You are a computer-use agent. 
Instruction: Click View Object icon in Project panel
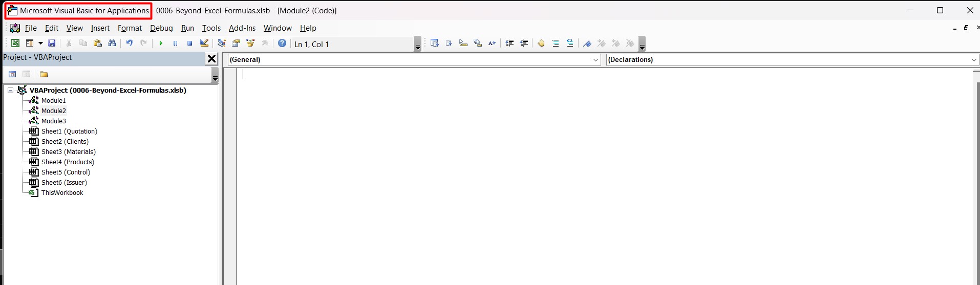point(27,74)
